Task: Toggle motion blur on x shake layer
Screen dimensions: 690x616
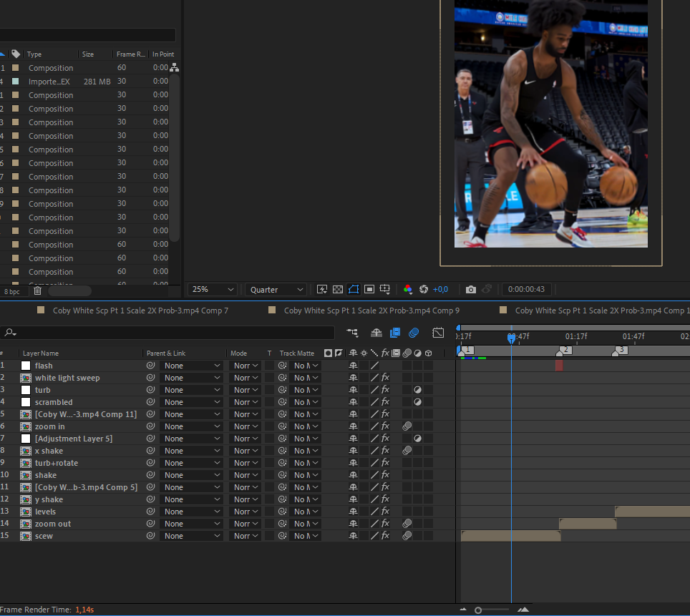Action: click(407, 450)
